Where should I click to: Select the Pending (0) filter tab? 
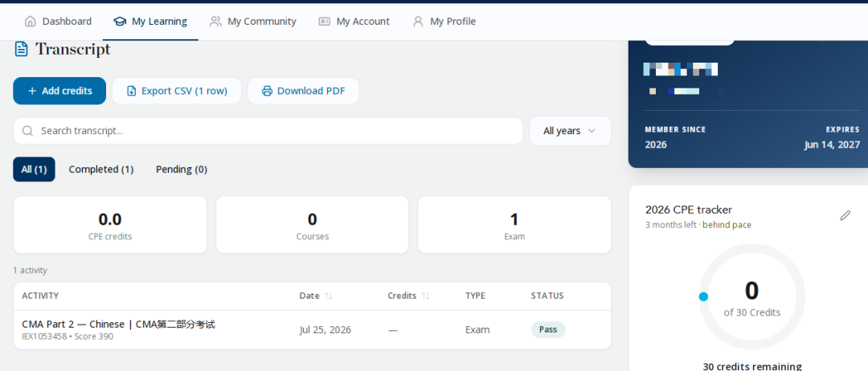click(182, 169)
